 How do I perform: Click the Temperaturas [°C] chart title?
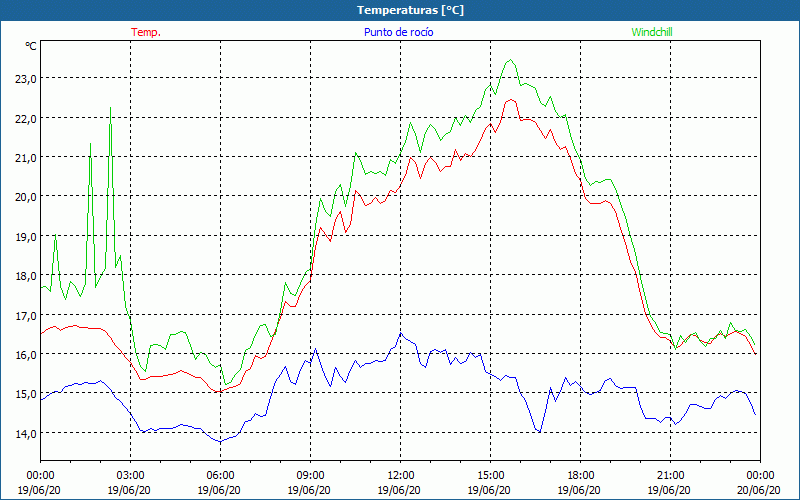(x=410, y=10)
